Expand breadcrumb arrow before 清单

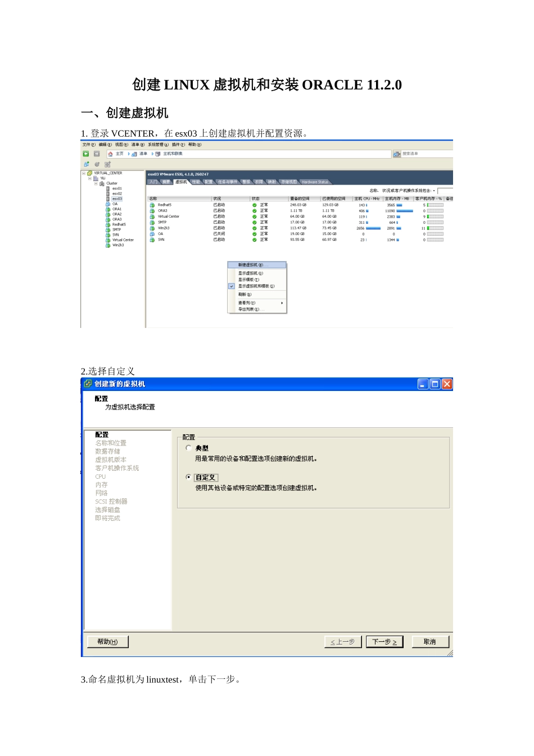tap(129, 154)
